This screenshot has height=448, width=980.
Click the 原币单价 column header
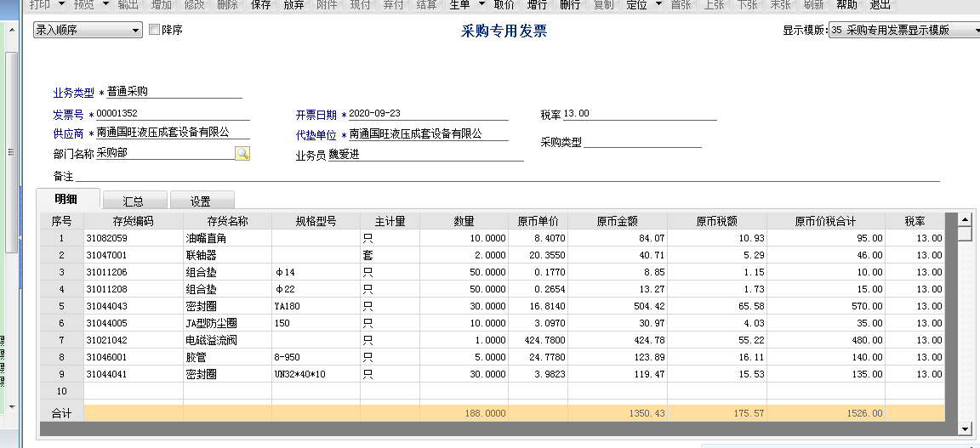pyautogui.click(x=538, y=221)
